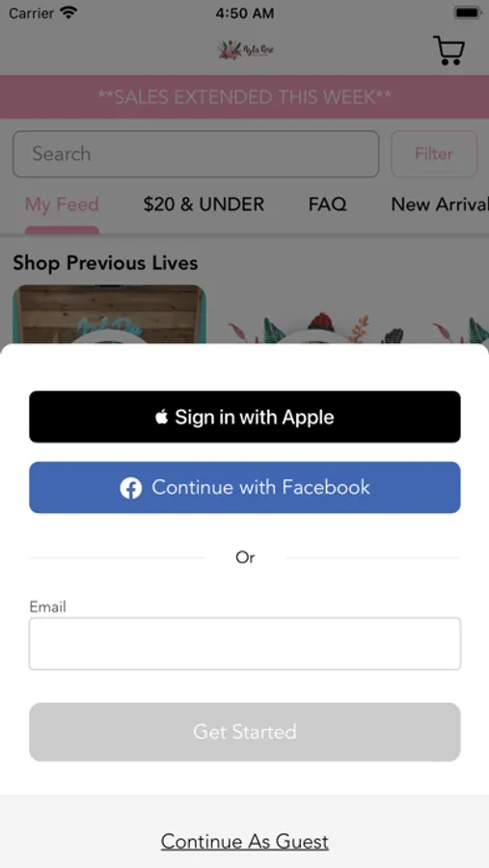Open the FAQ tab
Screen dimensions: 489x868
tap(327, 204)
